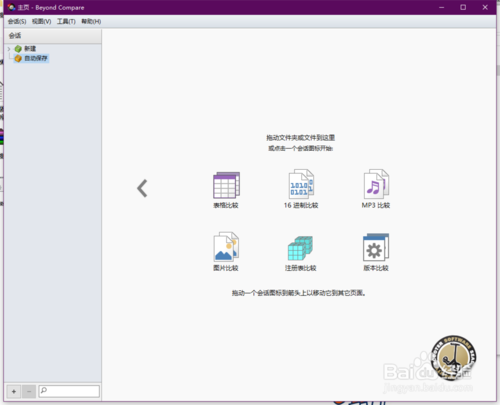Viewport: 500px width, 405px height.
Task: Open the Picture Compare (图片比较) icon
Action: click(x=226, y=247)
